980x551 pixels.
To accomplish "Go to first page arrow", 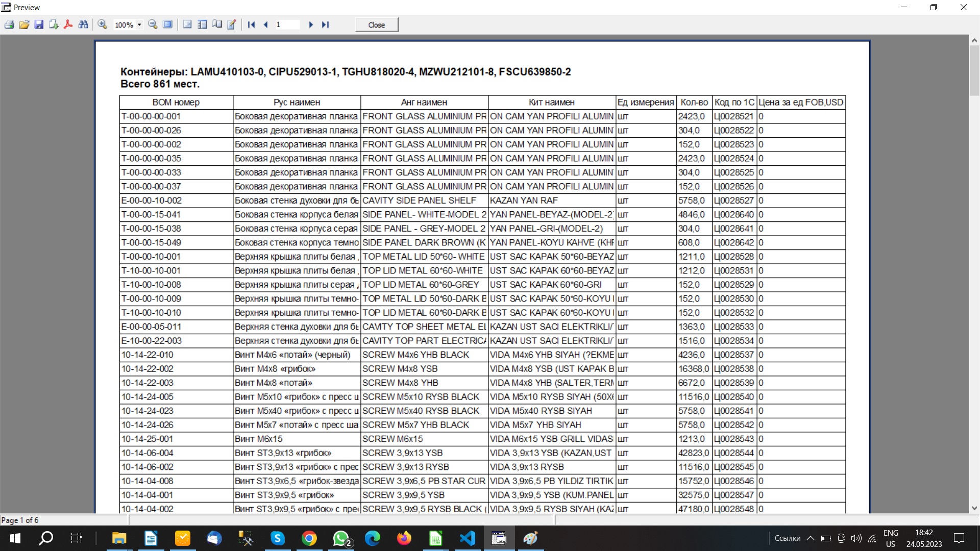I will pyautogui.click(x=251, y=24).
